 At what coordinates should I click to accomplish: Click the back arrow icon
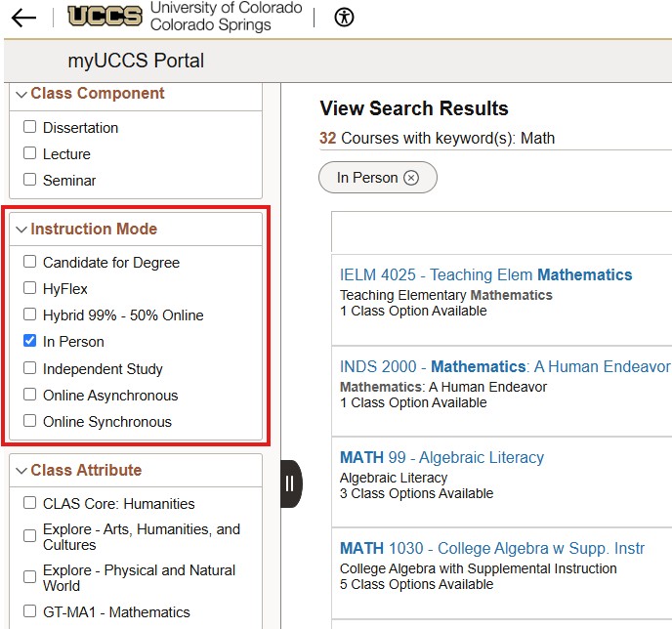pos(23,18)
